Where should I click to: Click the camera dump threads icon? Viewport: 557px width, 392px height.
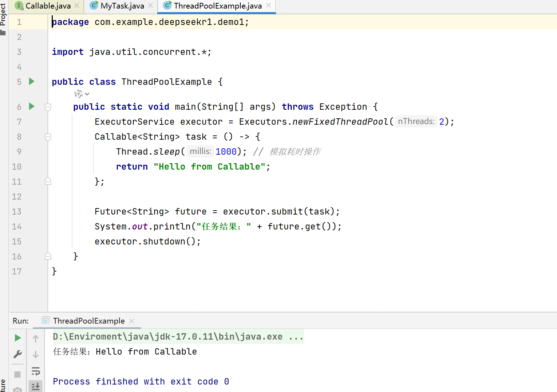17,389
